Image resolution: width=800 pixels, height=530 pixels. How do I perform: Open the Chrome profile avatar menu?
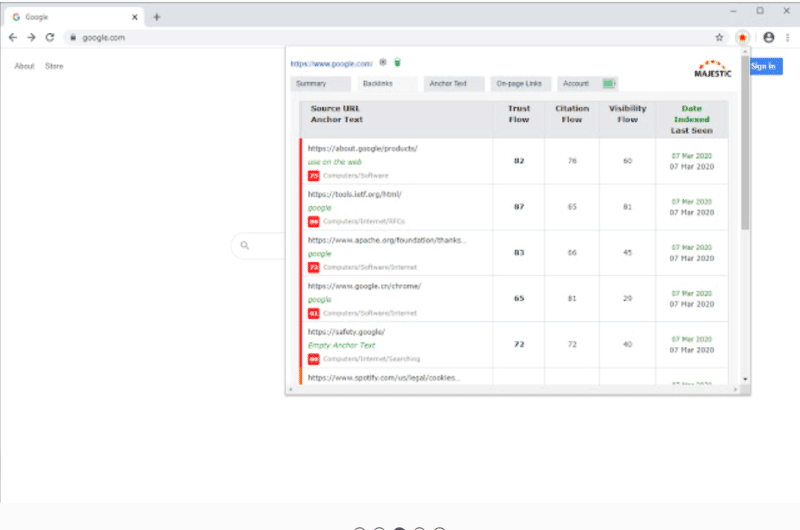[x=768, y=37]
